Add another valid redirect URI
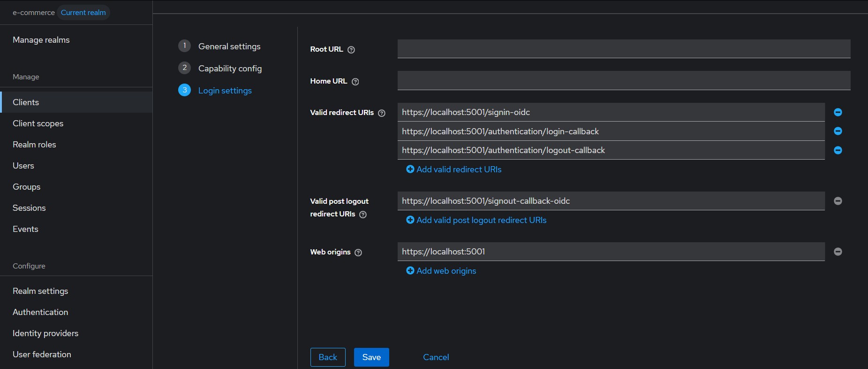 [453, 169]
